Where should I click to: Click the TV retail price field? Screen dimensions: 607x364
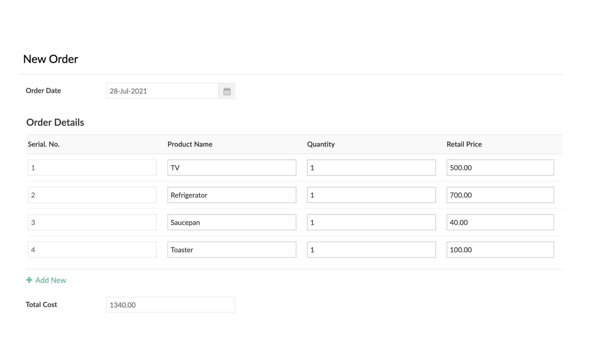(x=500, y=168)
